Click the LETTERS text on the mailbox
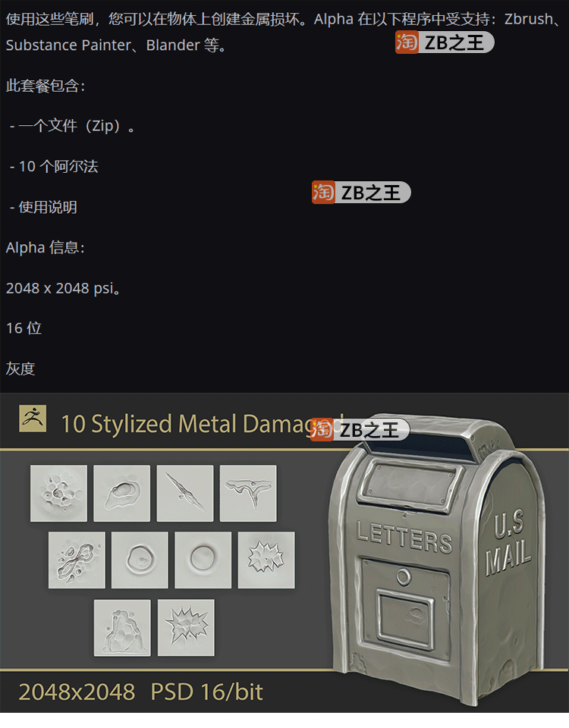The height and width of the screenshot is (728, 569). click(404, 537)
